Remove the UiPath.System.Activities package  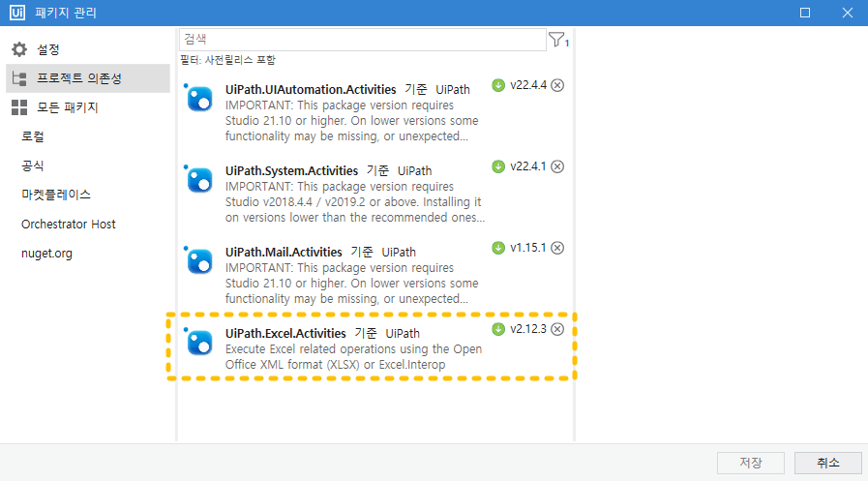pyautogui.click(x=557, y=166)
